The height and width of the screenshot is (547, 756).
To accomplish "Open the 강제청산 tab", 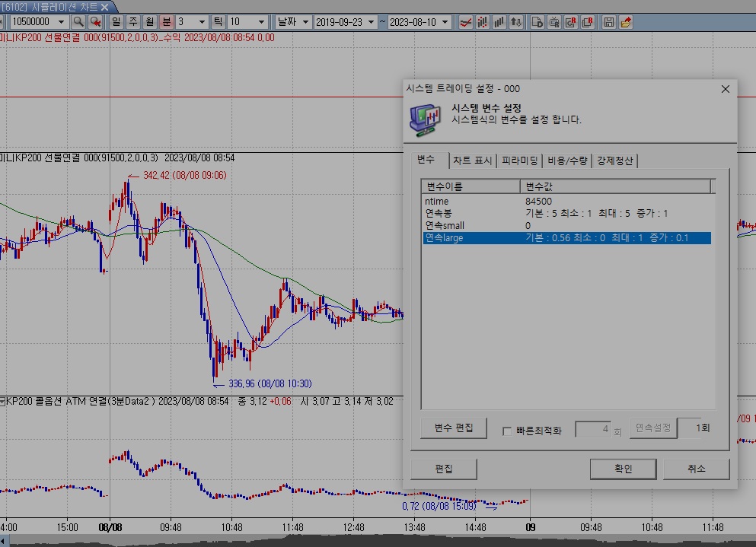I will coord(615,161).
